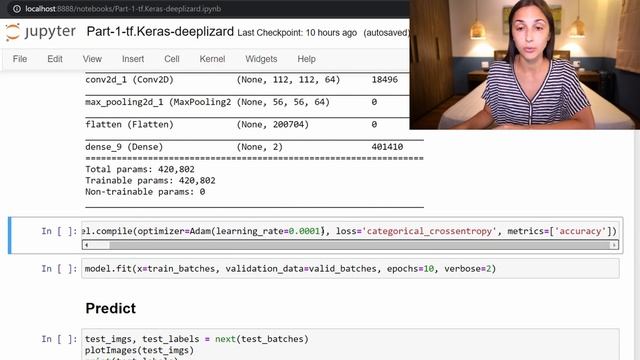This screenshot has width=640, height=360.
Task: Click 'conv2d_1 (Conv2D)' row text
Action: tap(129, 80)
